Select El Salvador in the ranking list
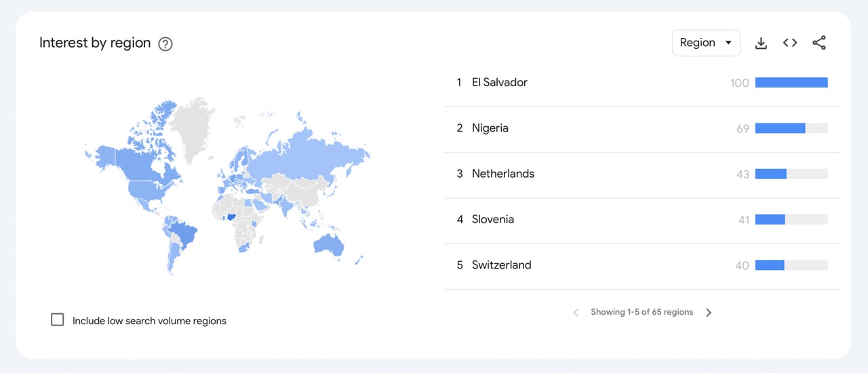The image size is (868, 373). [500, 83]
